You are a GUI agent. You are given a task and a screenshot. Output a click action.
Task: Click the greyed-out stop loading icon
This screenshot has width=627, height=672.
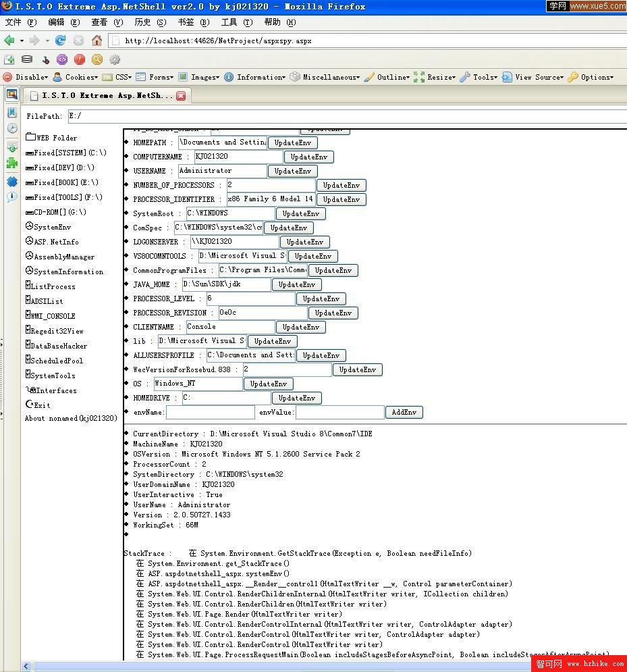point(78,41)
